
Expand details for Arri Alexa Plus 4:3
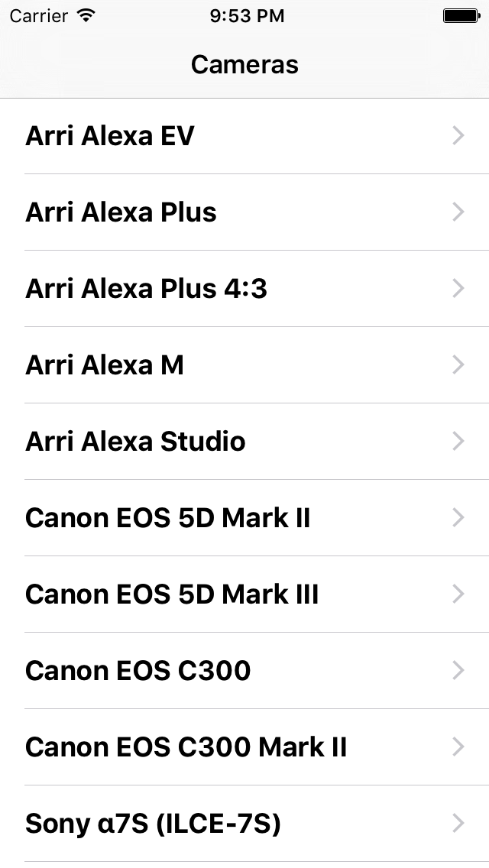click(x=244, y=288)
